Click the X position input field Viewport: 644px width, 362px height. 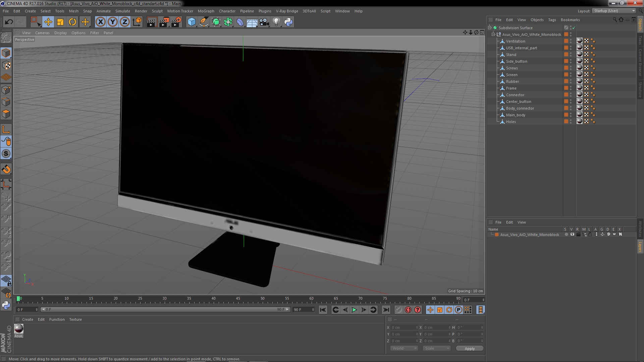405,327
